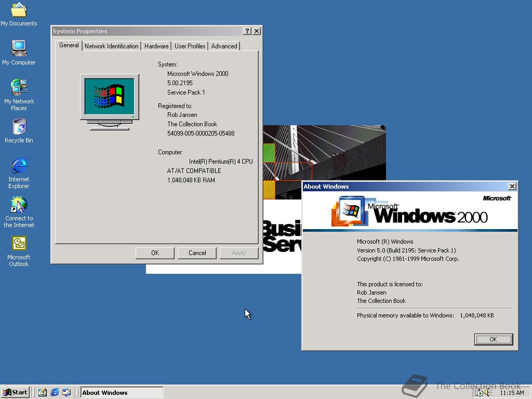Viewport: 532px width, 399px height.
Task: Select the Recycle Bin icon
Action: coord(19,131)
